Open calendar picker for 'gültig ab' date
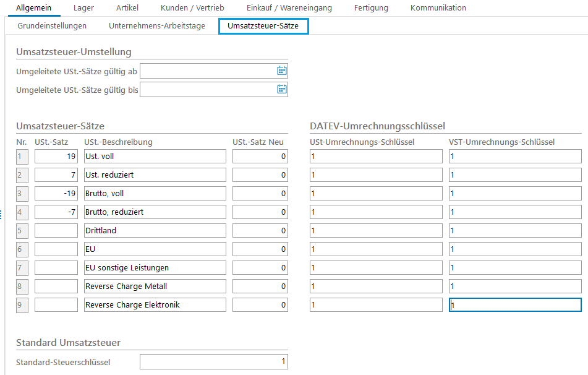Screen dimensions: 588x375 281,71
